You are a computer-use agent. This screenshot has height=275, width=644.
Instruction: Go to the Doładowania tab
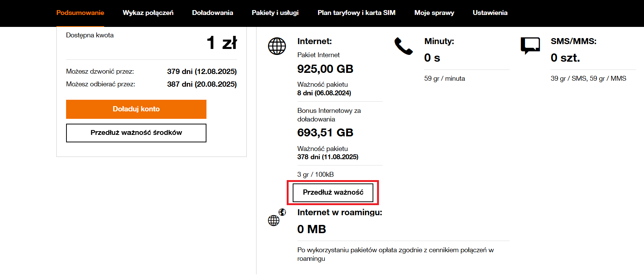click(212, 13)
